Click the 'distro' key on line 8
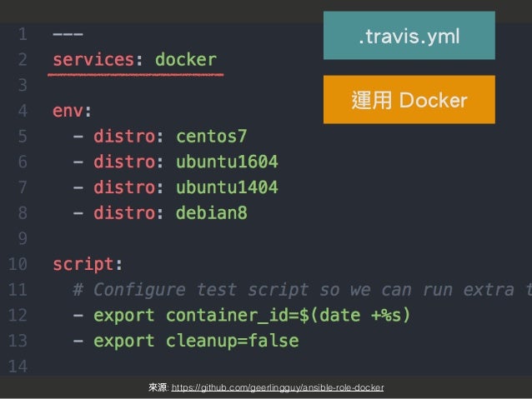 click(x=124, y=213)
